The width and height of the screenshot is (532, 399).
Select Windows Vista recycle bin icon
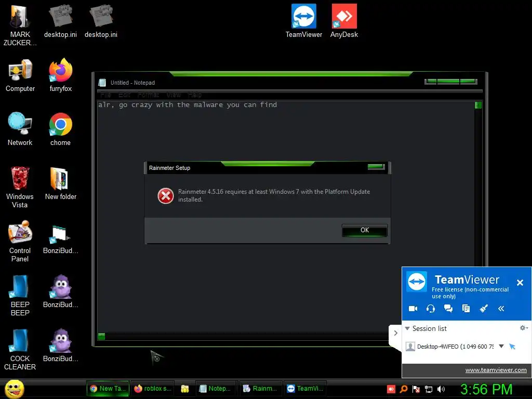point(20,187)
